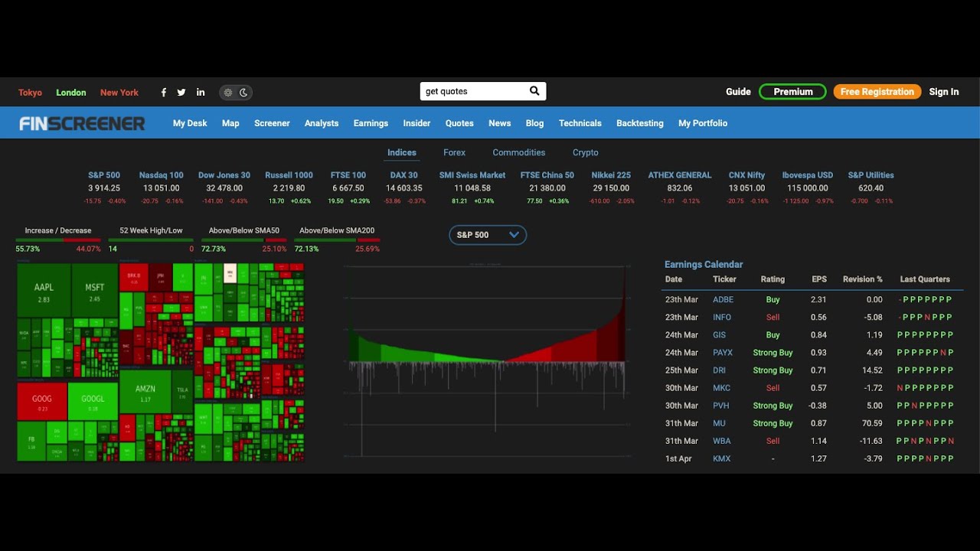This screenshot has height=551, width=980.
Task: Click the 52 Week High/Low bar
Action: coord(151,240)
